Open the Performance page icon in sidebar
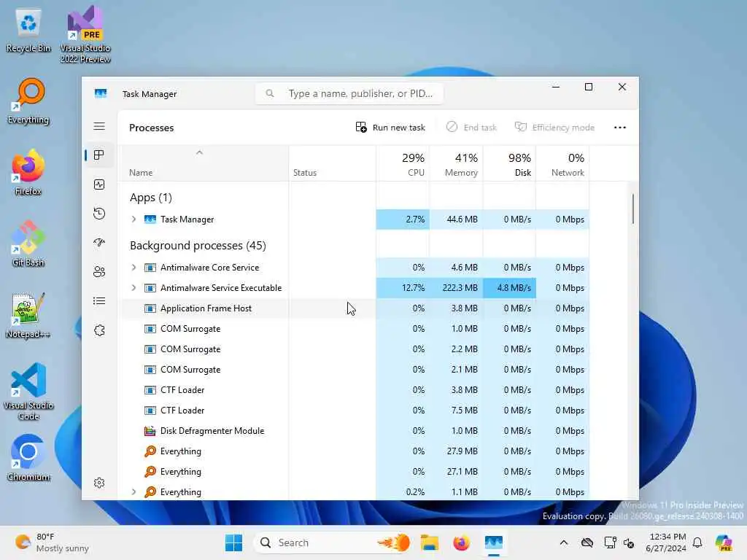The width and height of the screenshot is (747, 560). (99, 184)
